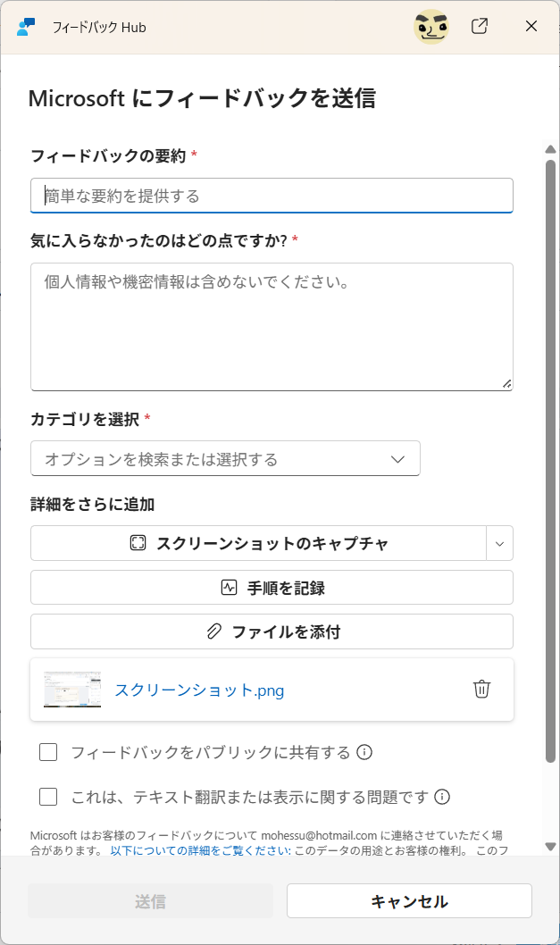Open the user profile avatar
Viewport: 560px width, 945px height.
(x=431, y=27)
